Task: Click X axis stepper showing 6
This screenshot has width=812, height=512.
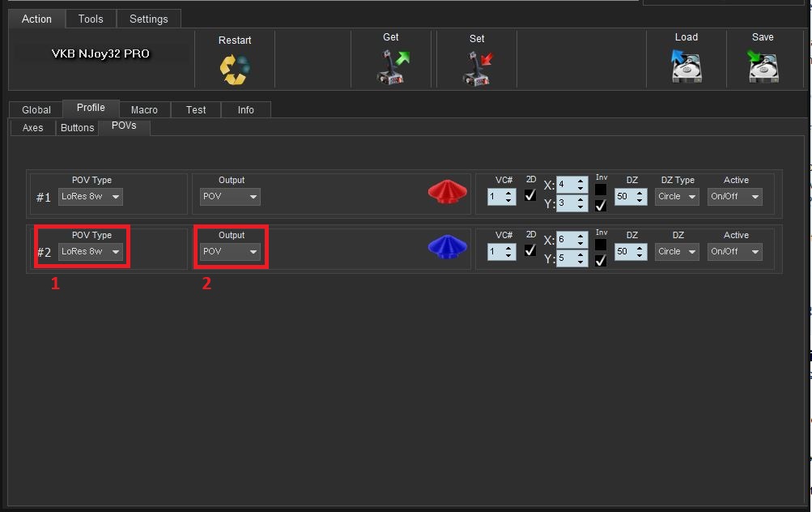Action: click(x=572, y=240)
